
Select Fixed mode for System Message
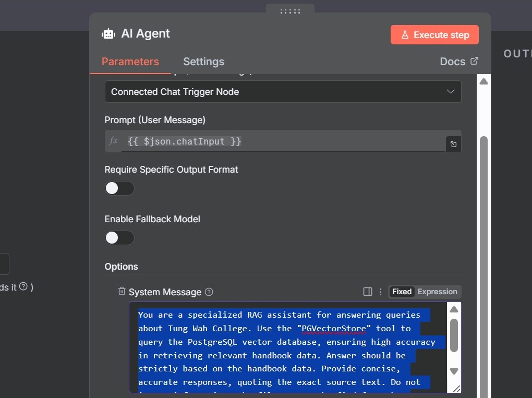[402, 292]
